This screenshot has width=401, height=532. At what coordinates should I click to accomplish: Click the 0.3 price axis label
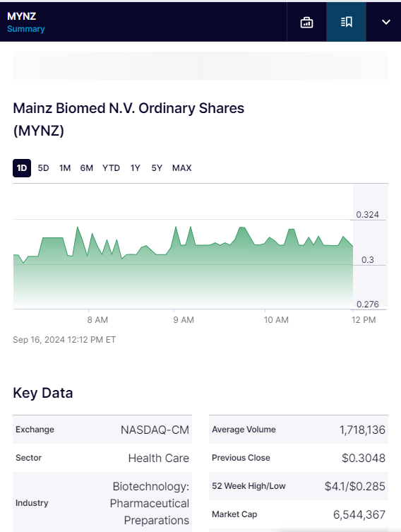click(x=367, y=260)
